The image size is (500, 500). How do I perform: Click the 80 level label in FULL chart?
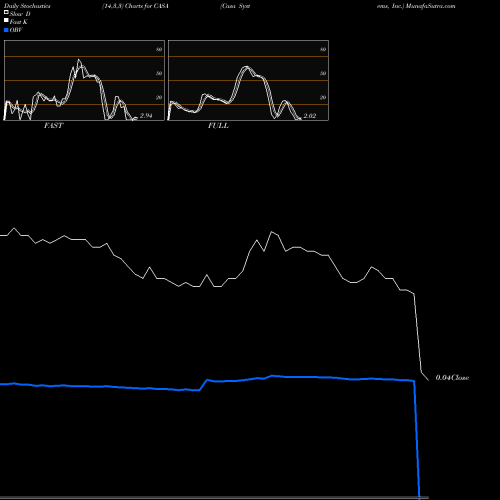coord(323,49)
